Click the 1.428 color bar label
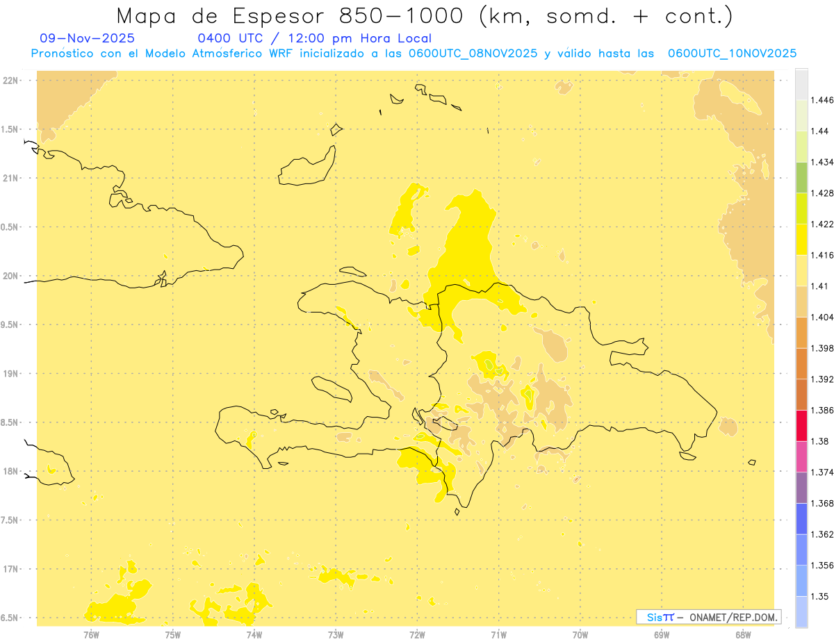The width and height of the screenshot is (834, 644). [x=822, y=193]
